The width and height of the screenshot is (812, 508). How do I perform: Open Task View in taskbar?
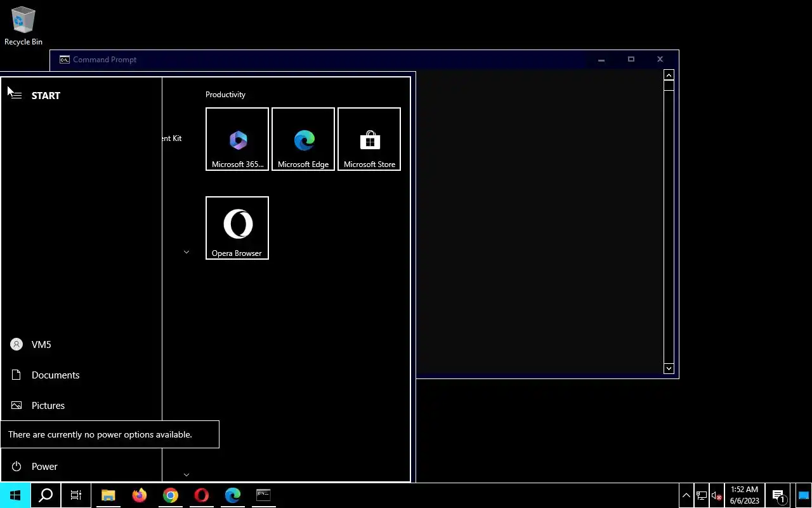(76, 495)
